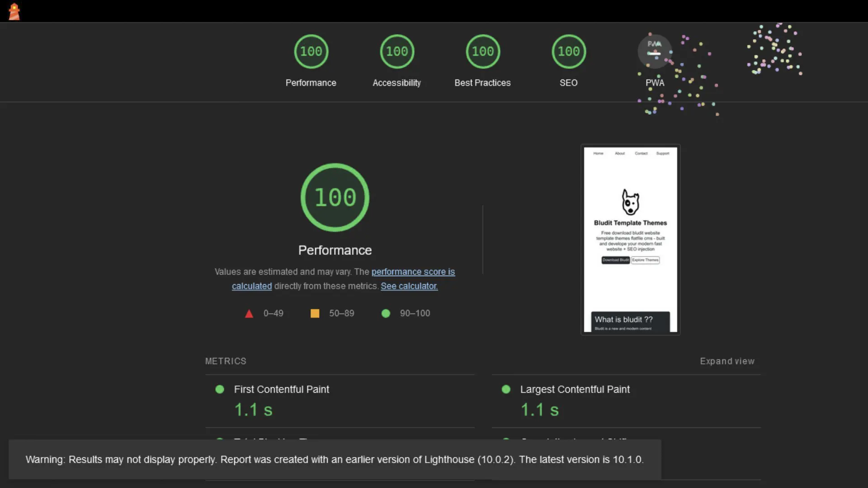The image size is (868, 488).
Task: Click the Expand view button
Action: point(727,361)
